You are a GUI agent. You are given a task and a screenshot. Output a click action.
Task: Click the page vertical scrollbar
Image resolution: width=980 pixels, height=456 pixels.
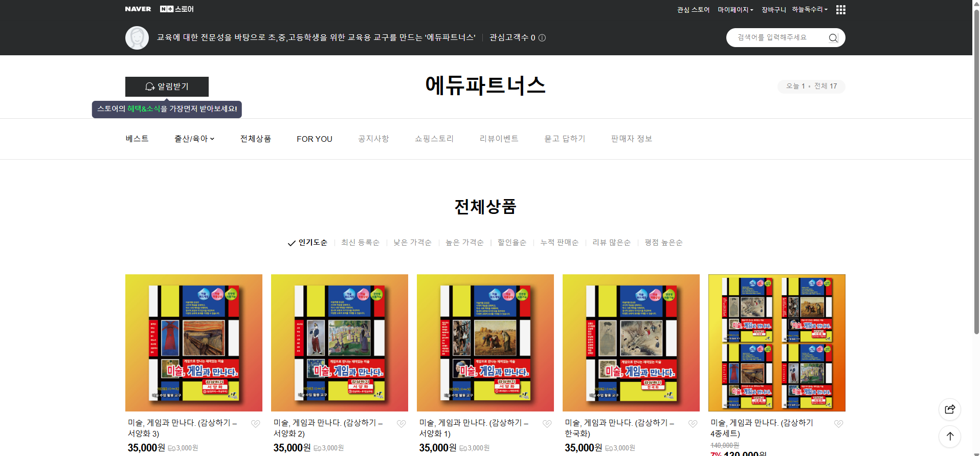coord(976,171)
